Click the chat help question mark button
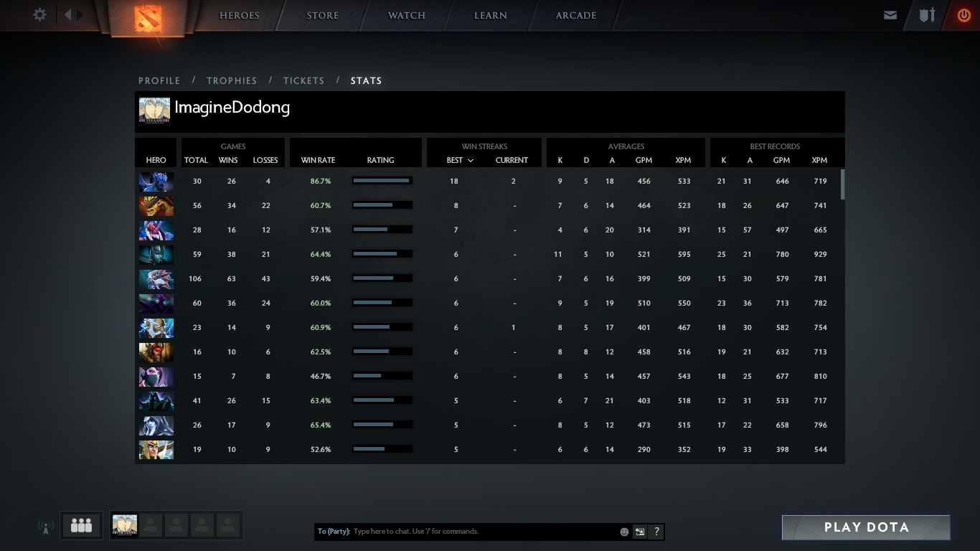Image resolution: width=980 pixels, height=551 pixels. [656, 532]
